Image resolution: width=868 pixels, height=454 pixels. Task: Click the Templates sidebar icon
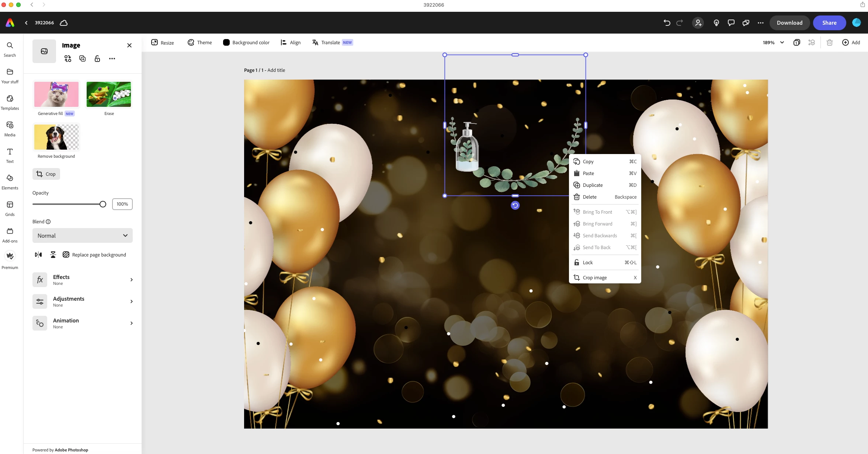click(10, 102)
